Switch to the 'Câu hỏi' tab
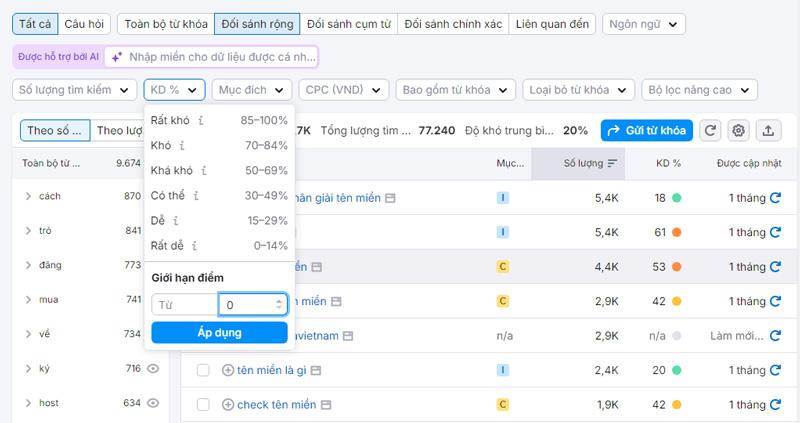This screenshot has width=800, height=423. tap(84, 24)
